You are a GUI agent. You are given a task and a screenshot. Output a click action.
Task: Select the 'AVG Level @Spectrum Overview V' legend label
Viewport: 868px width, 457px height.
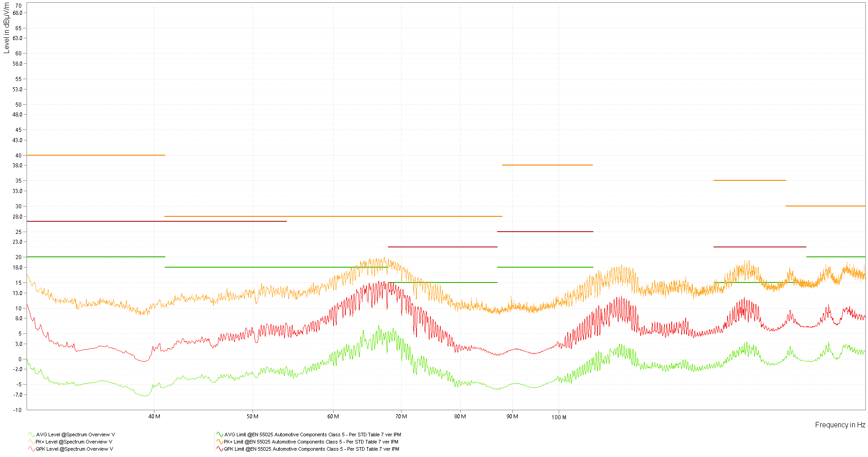pos(75,435)
